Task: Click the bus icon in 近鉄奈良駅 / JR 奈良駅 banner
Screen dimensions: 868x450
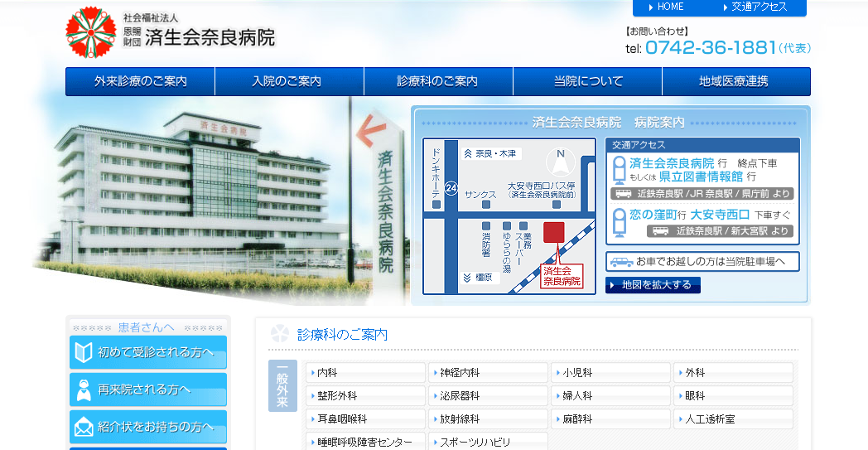Action: click(624, 194)
